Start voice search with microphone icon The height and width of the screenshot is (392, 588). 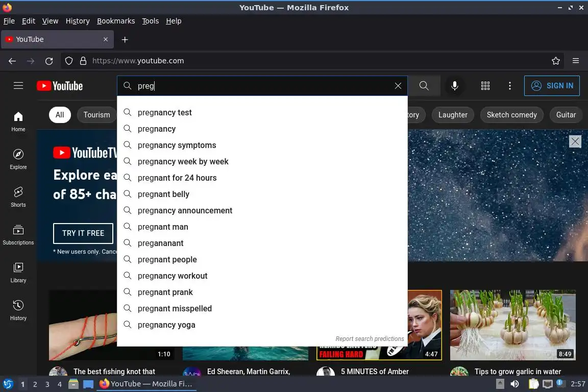(x=454, y=86)
